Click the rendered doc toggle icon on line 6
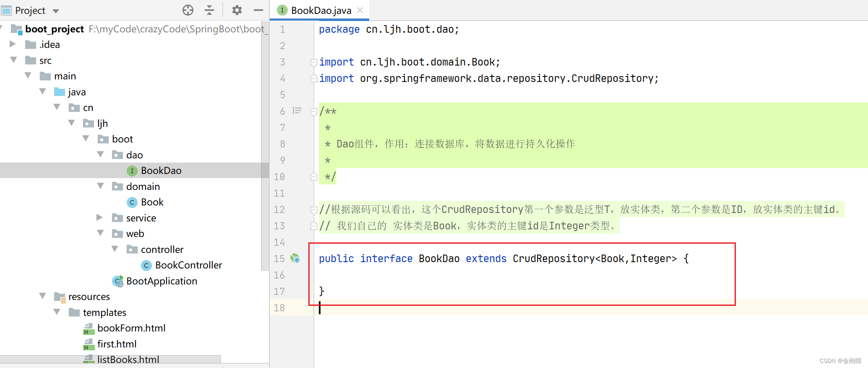The width and height of the screenshot is (868, 368). [x=297, y=111]
